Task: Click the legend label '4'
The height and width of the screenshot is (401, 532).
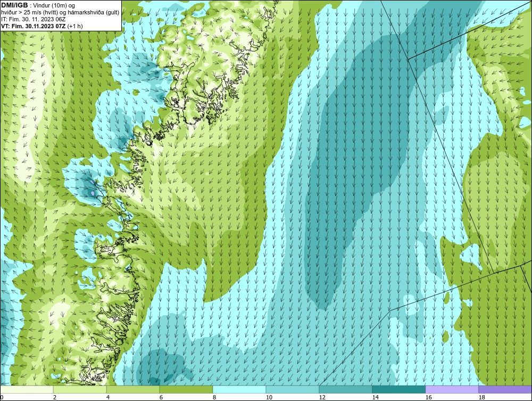Action: (108, 397)
